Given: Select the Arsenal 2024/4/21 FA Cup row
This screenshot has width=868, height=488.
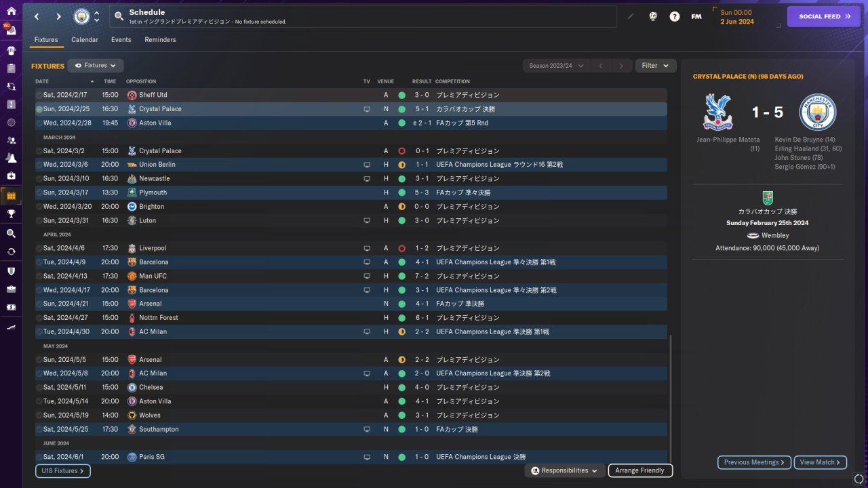Looking at the screenshot, I should pyautogui.click(x=351, y=304).
